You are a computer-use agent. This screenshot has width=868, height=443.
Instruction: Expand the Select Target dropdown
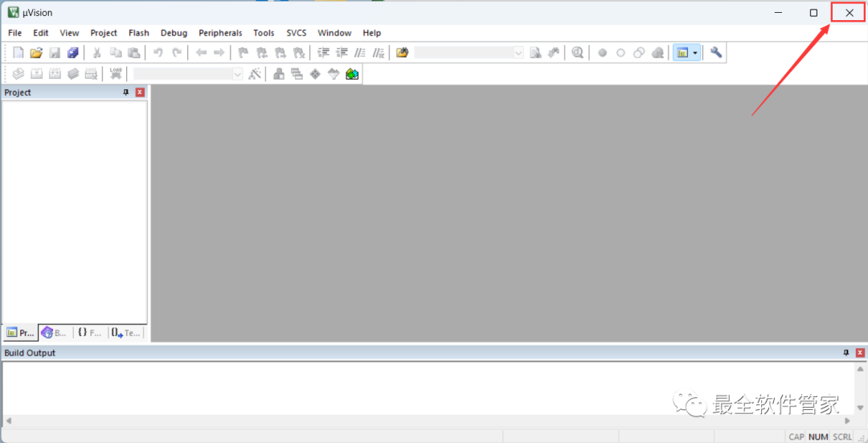click(x=237, y=74)
